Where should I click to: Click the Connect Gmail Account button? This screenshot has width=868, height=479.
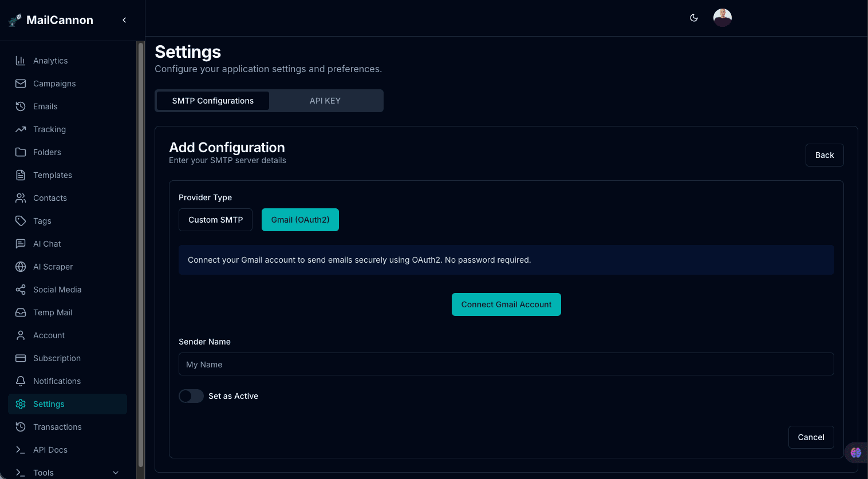click(506, 304)
